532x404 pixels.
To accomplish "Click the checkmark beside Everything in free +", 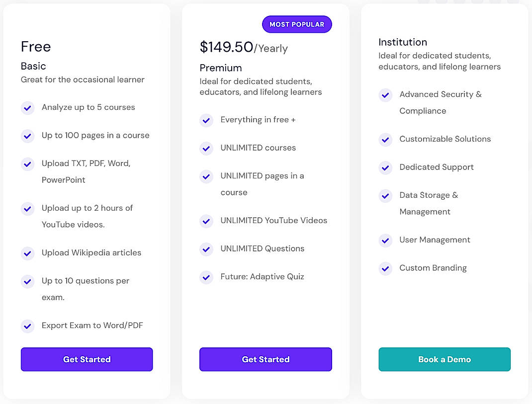I will pos(206,120).
